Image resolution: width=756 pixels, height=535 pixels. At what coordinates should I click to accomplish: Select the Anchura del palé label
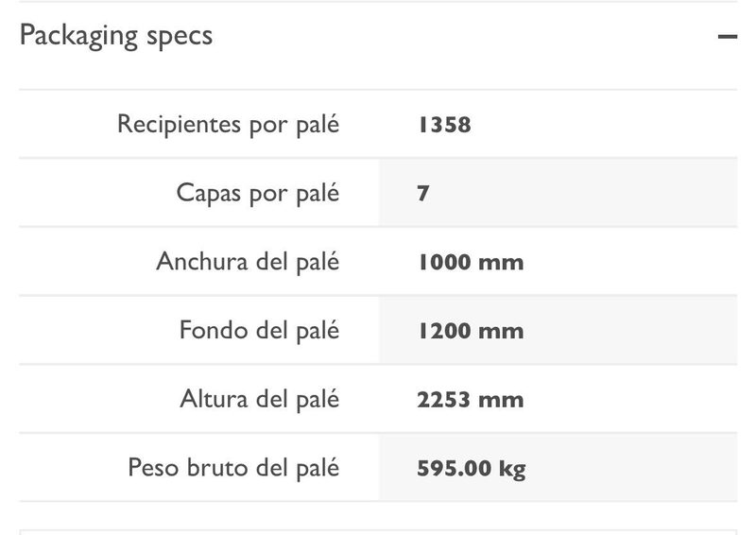click(x=248, y=262)
